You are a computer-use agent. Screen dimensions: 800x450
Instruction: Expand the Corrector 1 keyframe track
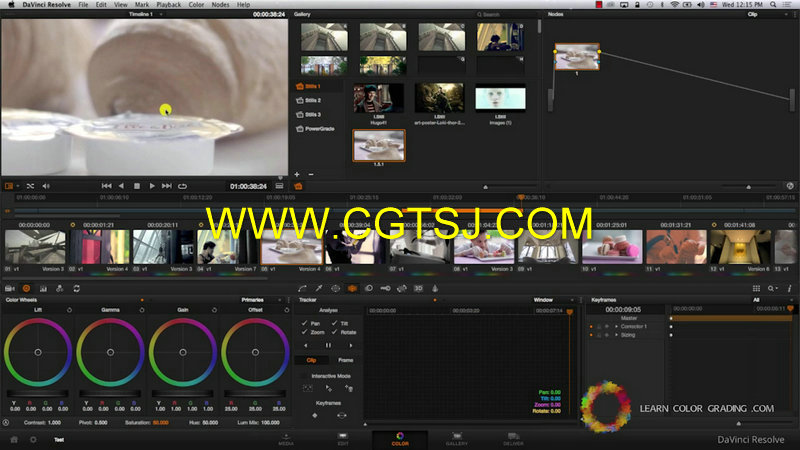pyautogui.click(x=616, y=327)
